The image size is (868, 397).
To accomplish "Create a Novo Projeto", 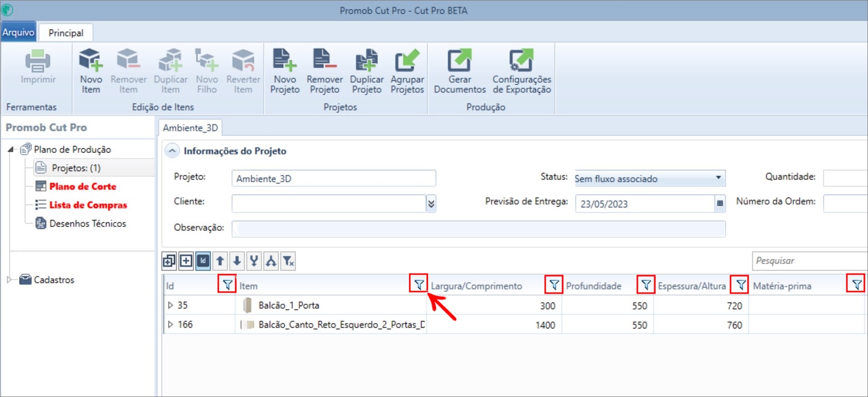I will (285, 71).
